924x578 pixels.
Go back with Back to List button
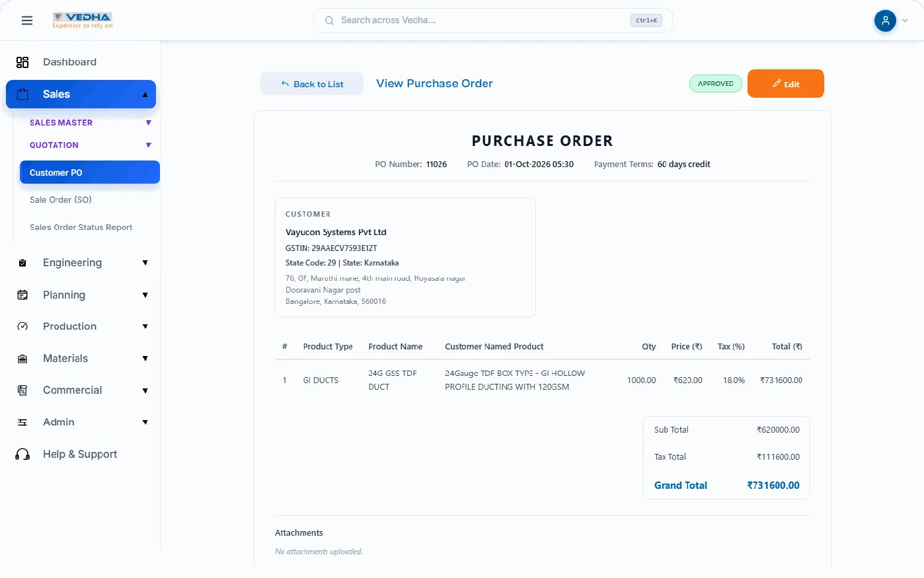(x=312, y=84)
